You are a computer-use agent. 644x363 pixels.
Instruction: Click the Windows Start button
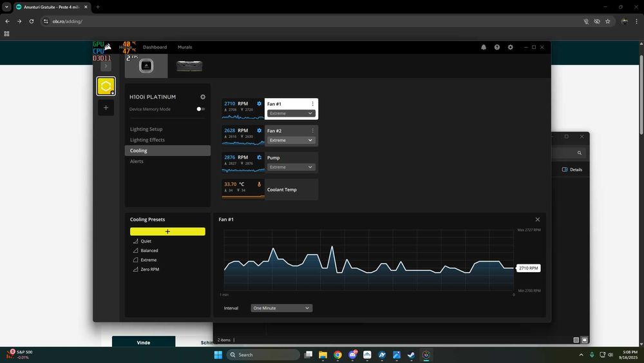(x=218, y=355)
